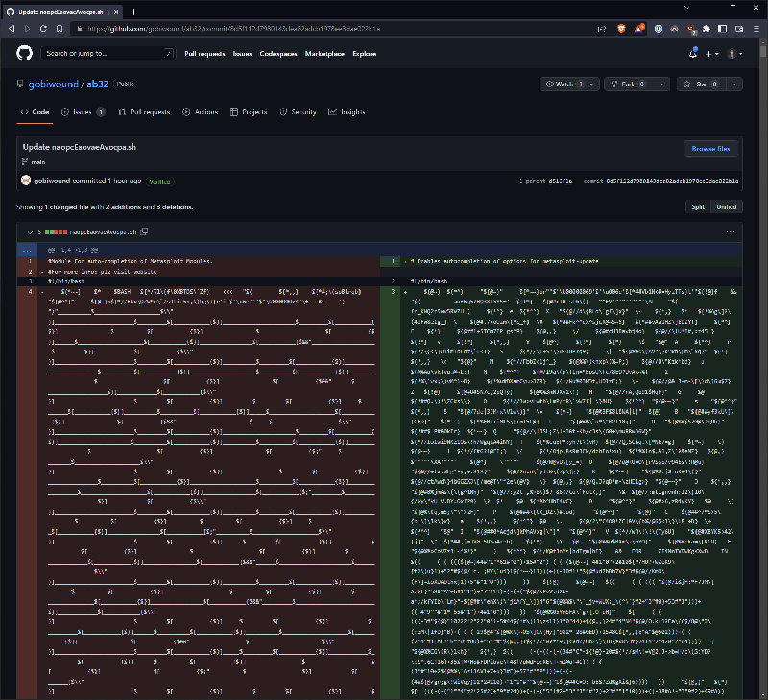
Task: Toggle the browser sidebar panel
Action: click(723, 29)
